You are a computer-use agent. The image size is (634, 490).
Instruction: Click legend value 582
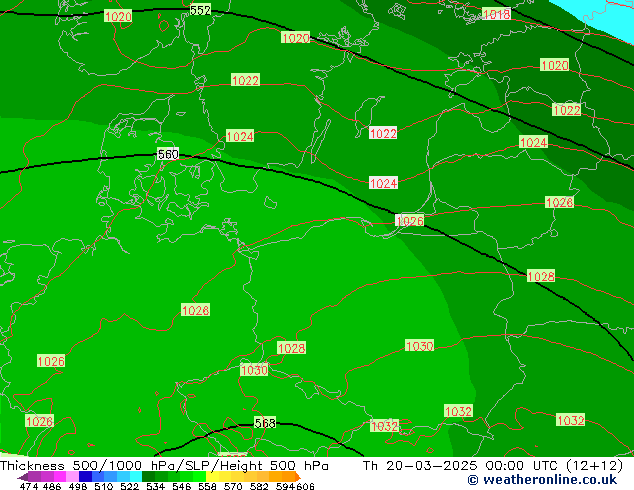259,486
